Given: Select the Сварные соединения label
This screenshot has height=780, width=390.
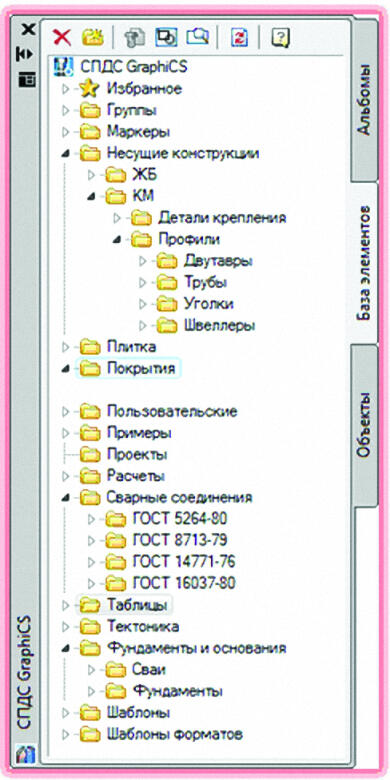Looking at the screenshot, I should pos(180,497).
